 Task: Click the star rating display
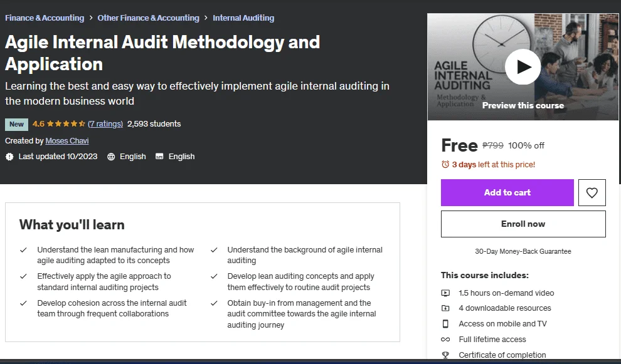(x=66, y=124)
